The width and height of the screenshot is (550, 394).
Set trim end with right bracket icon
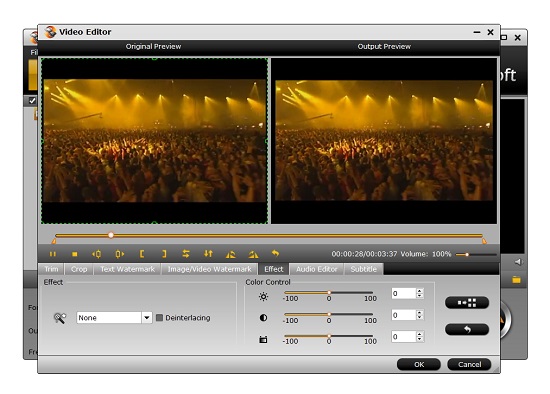click(164, 254)
